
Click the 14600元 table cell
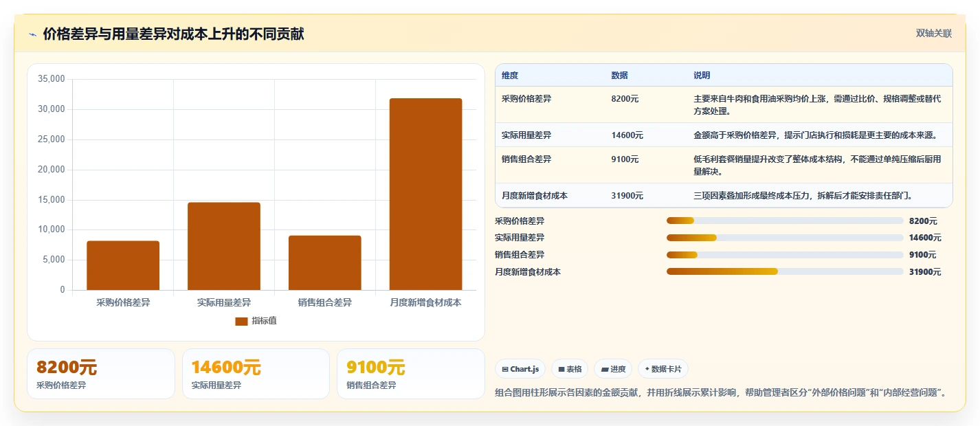(627, 135)
